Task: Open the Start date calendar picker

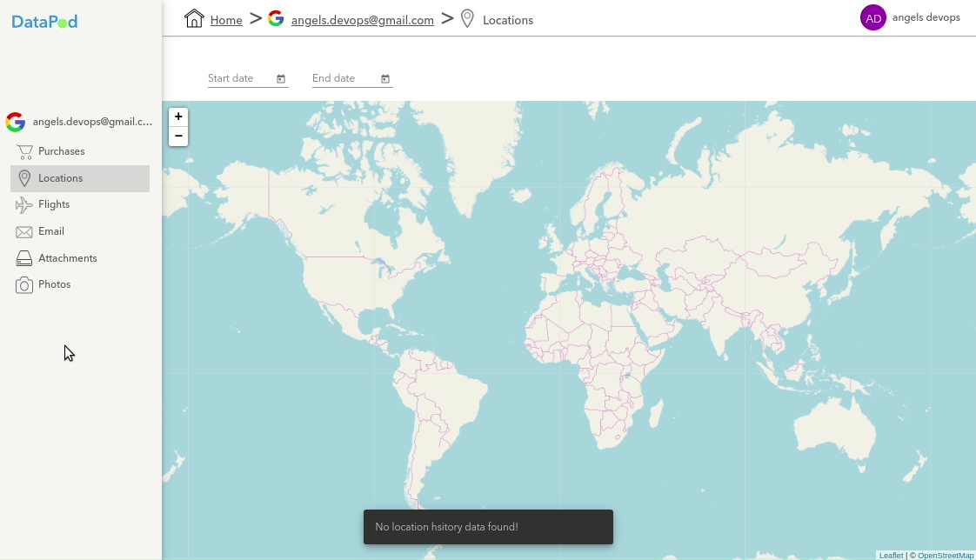Action: coord(281,79)
